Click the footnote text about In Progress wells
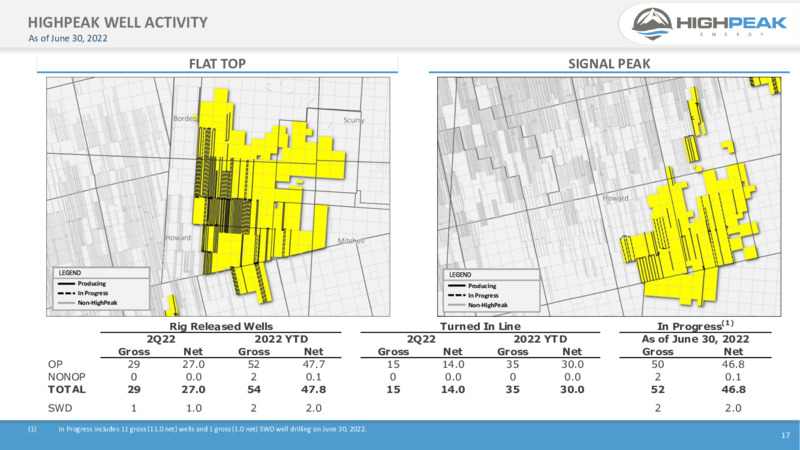 pos(212,429)
